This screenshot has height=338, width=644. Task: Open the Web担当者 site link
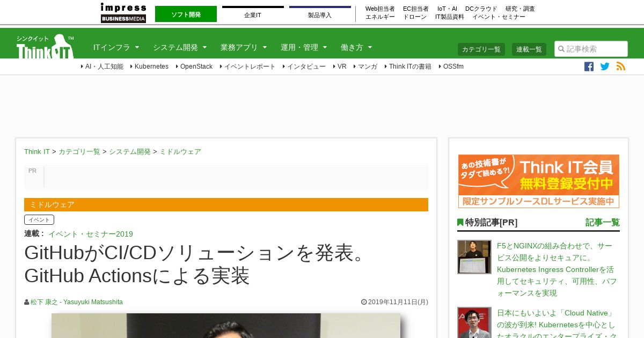pos(380,9)
